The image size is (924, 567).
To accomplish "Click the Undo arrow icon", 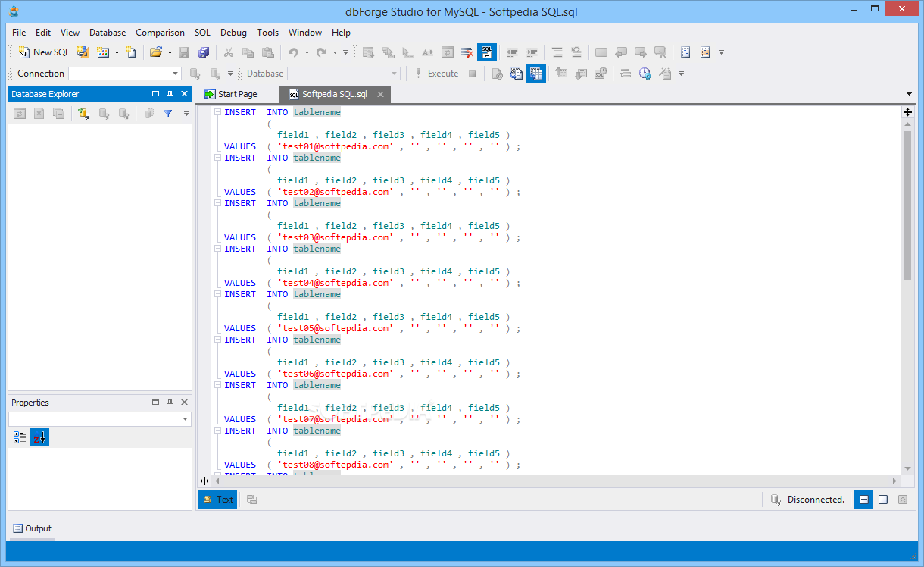I will (293, 52).
